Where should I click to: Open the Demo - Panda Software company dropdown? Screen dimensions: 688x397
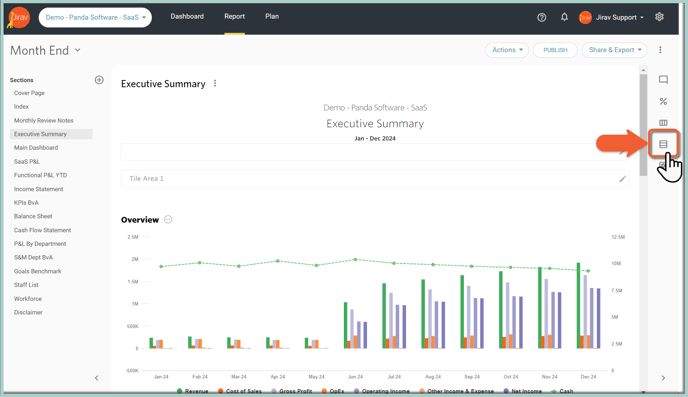pyautogui.click(x=95, y=18)
